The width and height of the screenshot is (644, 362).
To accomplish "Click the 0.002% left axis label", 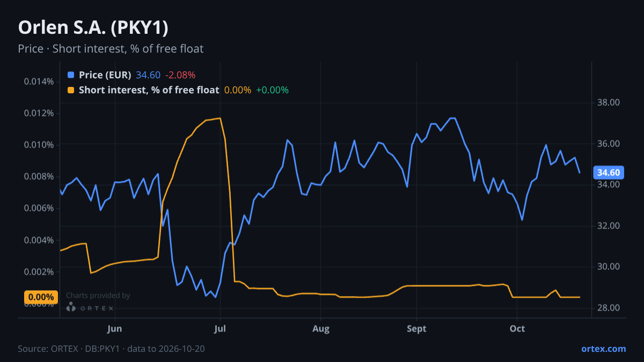I will (x=39, y=272).
